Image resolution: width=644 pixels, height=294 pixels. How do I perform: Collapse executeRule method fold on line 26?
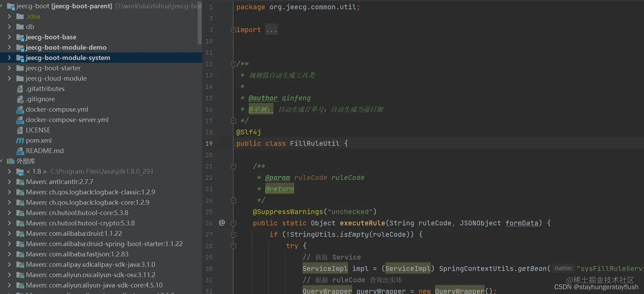233,223
